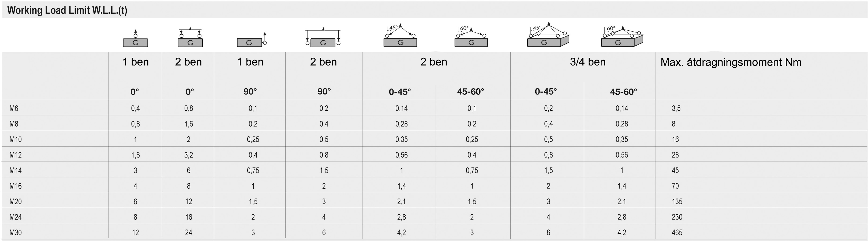
Task: Click the M12 row label
Action: 16,155
